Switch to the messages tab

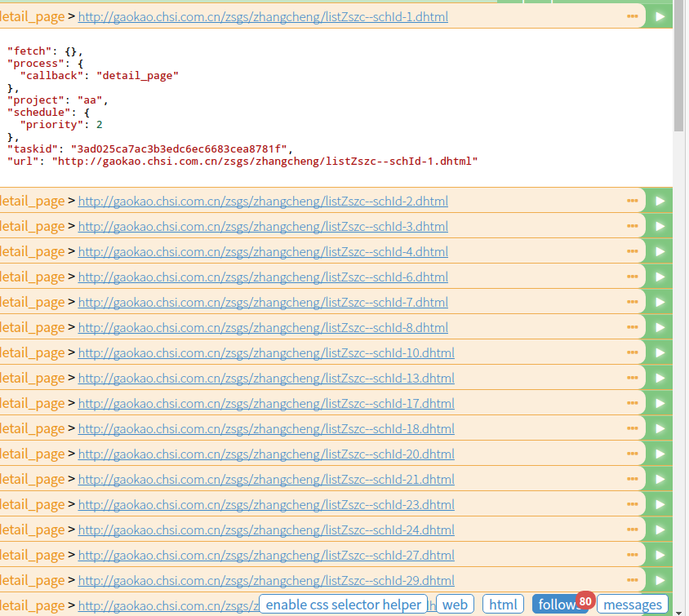click(632, 605)
